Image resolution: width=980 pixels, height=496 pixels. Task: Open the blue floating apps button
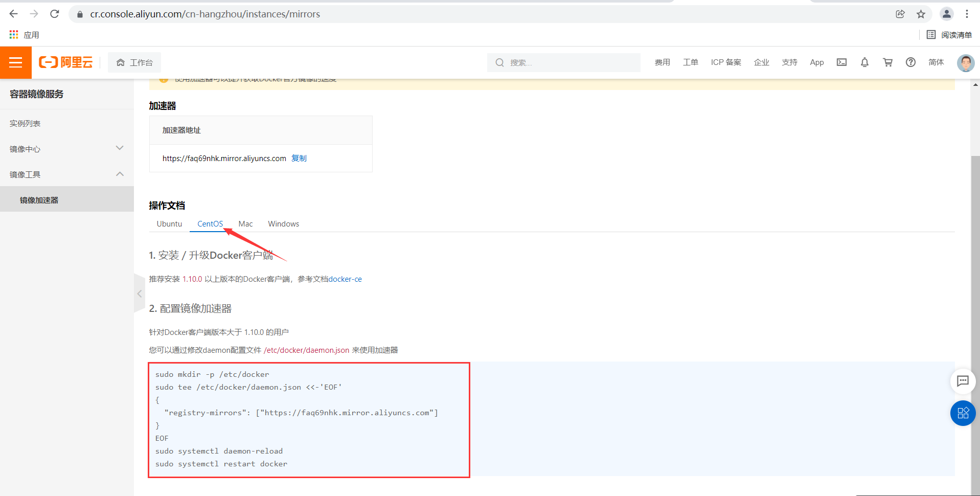coord(963,413)
